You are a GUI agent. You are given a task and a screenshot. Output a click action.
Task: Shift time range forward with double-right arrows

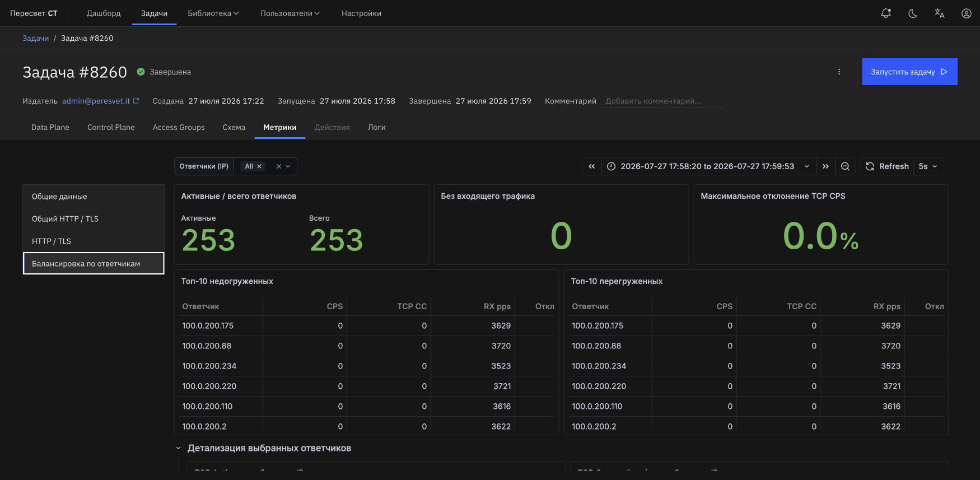[825, 166]
